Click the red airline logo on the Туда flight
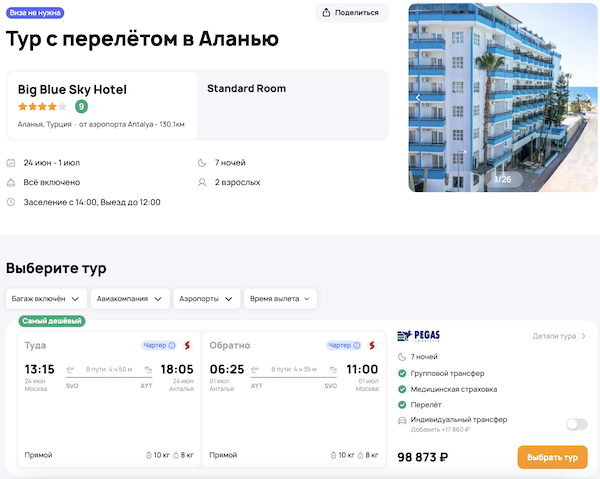The height and width of the screenshot is (479, 600). pyautogui.click(x=186, y=345)
